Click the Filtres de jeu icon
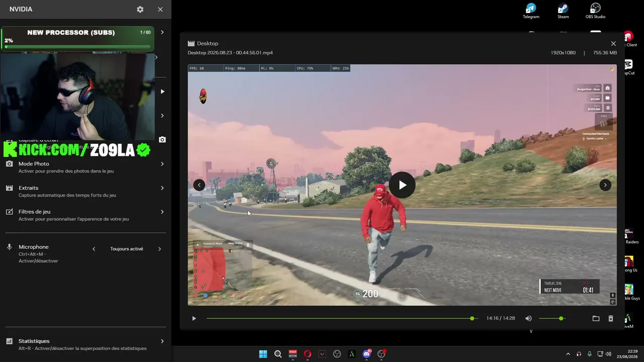This screenshot has height=362, width=644. click(9, 212)
